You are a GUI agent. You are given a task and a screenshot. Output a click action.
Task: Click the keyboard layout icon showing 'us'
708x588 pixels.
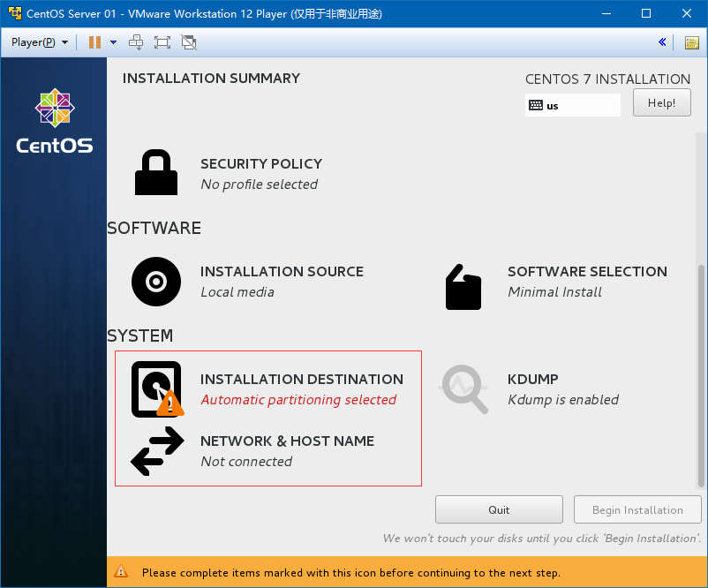coord(537,105)
